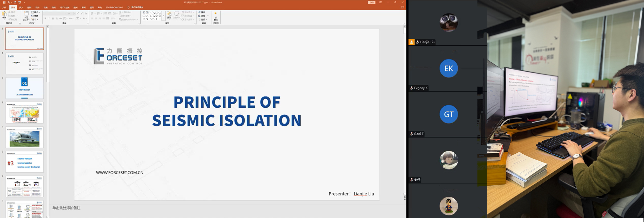The width and height of the screenshot is (644, 222).
Task: Click the Find magnifier icon
Action: click(200, 12)
